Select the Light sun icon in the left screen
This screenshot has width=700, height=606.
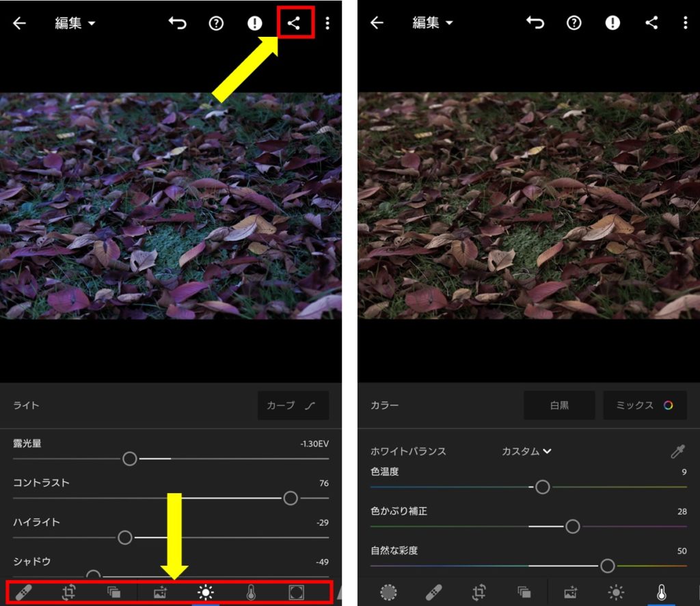pos(205,592)
